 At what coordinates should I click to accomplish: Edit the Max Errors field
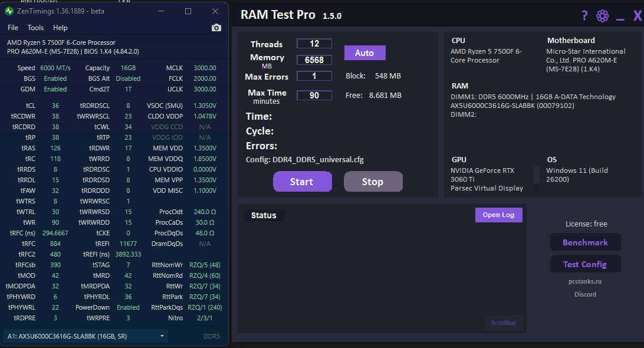click(314, 76)
